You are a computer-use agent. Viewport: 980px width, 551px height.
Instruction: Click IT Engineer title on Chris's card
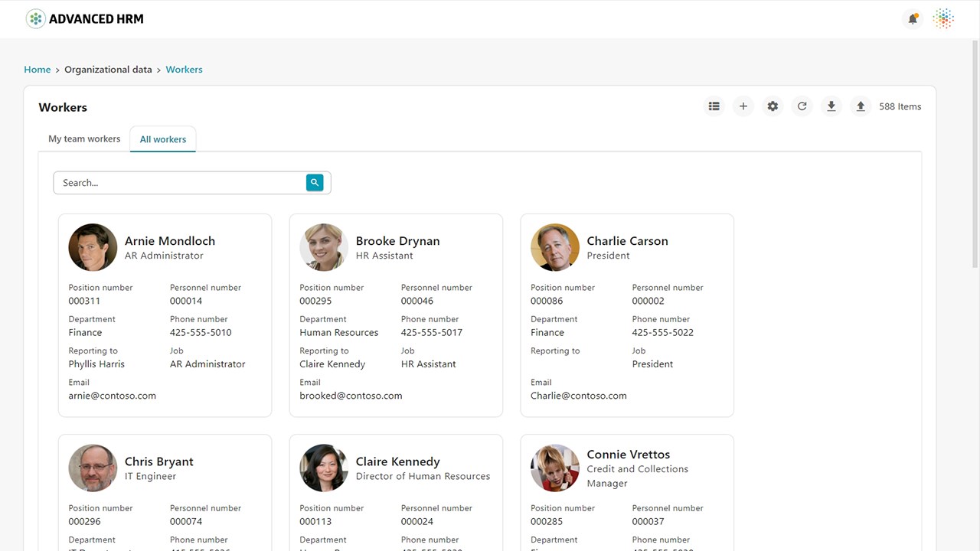[150, 476]
